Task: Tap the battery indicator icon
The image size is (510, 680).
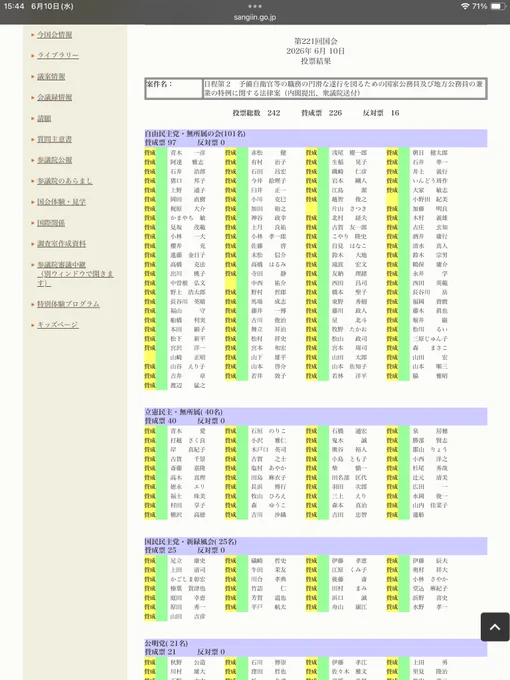Action: 498,6
